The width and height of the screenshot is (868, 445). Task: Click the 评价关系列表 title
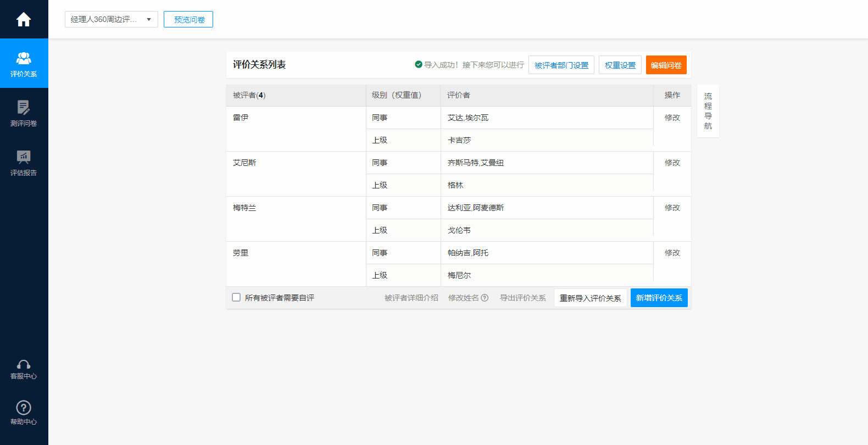click(x=259, y=65)
